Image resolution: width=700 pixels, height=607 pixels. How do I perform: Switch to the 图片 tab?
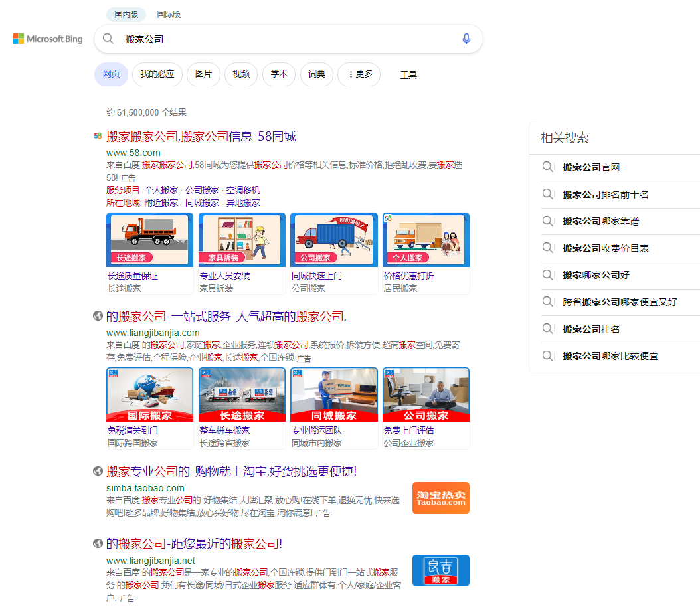(x=203, y=74)
